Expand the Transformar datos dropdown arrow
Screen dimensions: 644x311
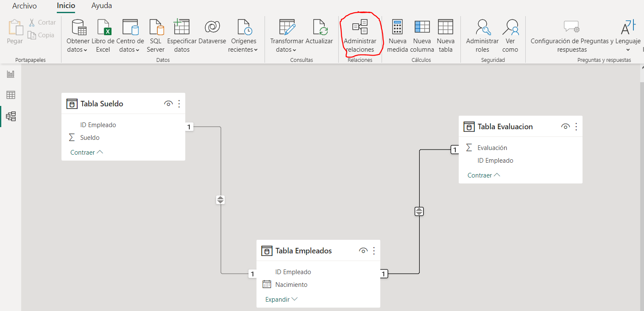(294, 50)
